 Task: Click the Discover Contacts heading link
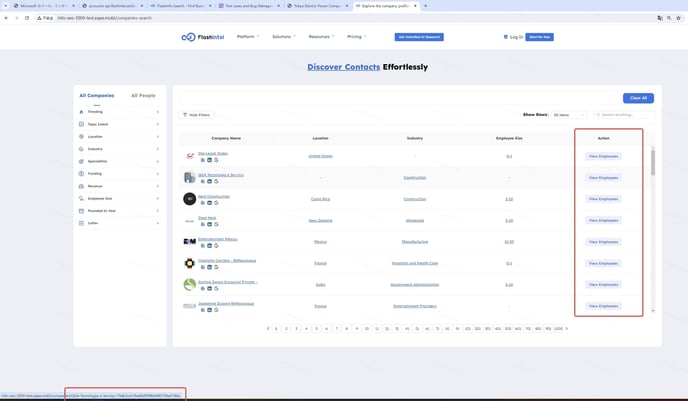click(x=344, y=67)
